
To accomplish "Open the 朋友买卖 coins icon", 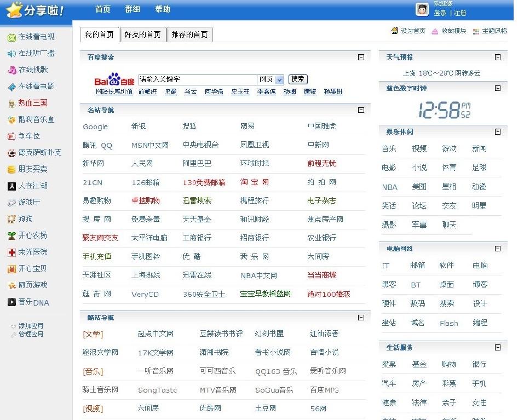I will [11, 170].
